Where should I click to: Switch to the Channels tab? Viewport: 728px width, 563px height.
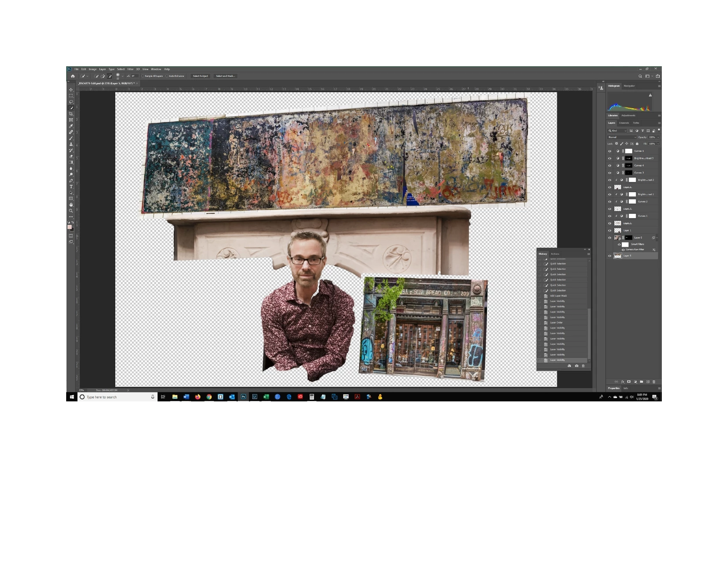click(624, 123)
